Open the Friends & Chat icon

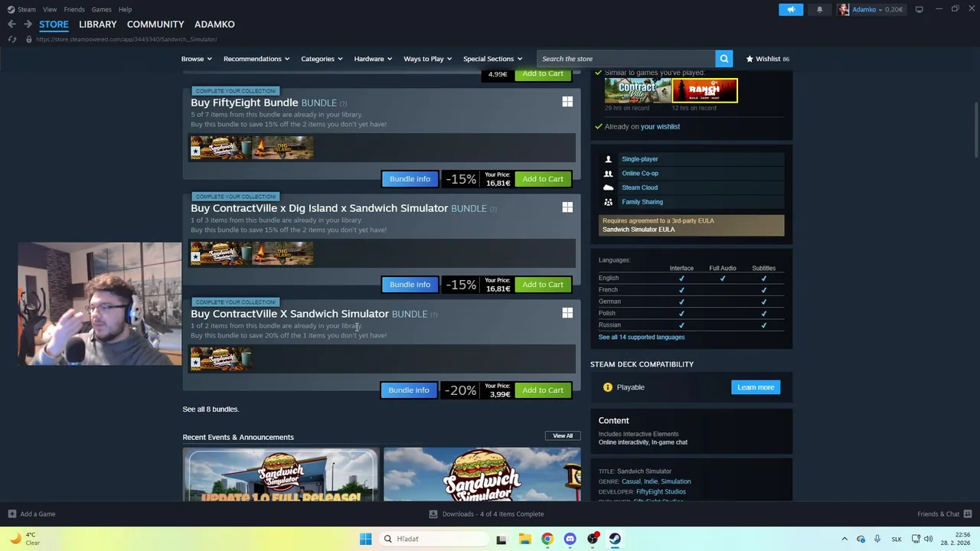[x=967, y=514]
